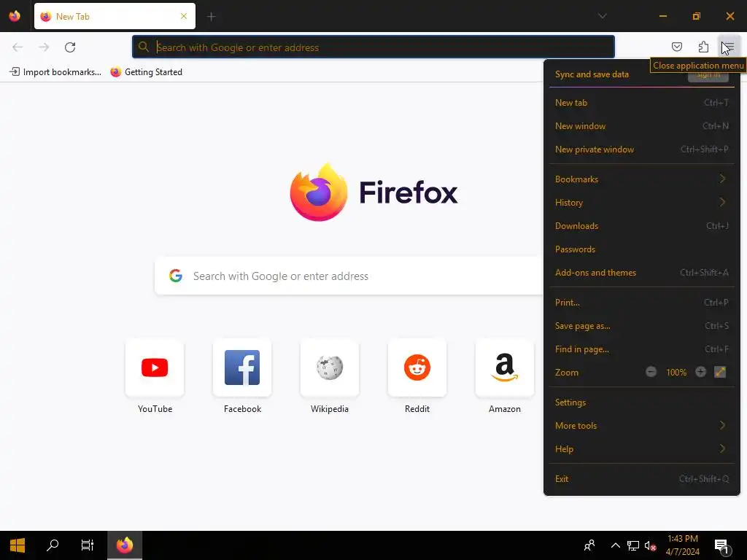Screen dimensions: 747x560
Task: Open a new tab with the plus button
Action: click(211, 17)
